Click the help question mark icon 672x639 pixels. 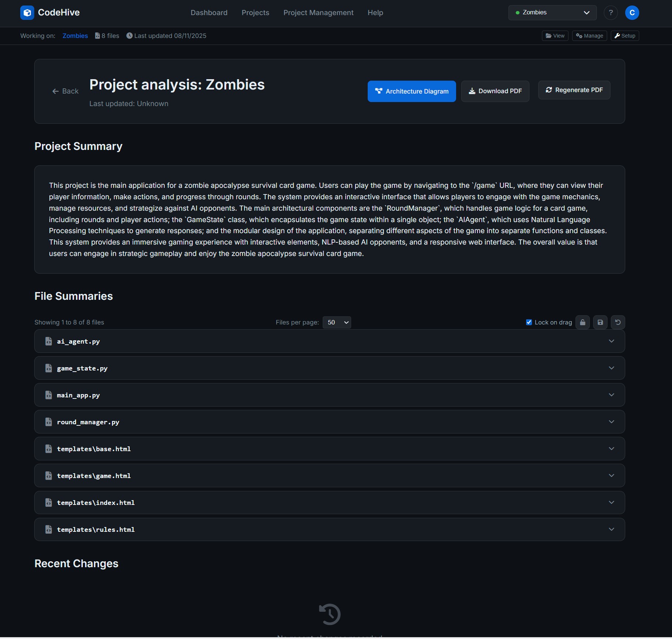[611, 13]
